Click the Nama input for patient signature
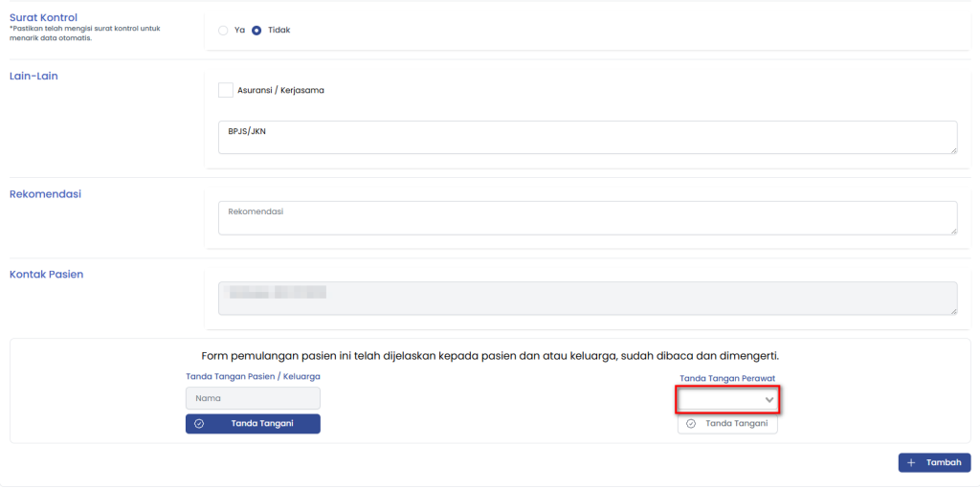 (253, 398)
